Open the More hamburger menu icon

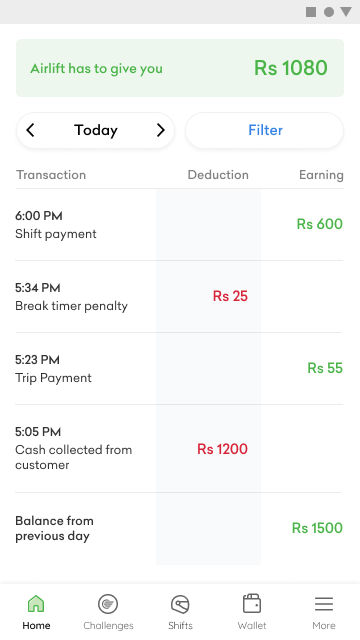[324, 604]
